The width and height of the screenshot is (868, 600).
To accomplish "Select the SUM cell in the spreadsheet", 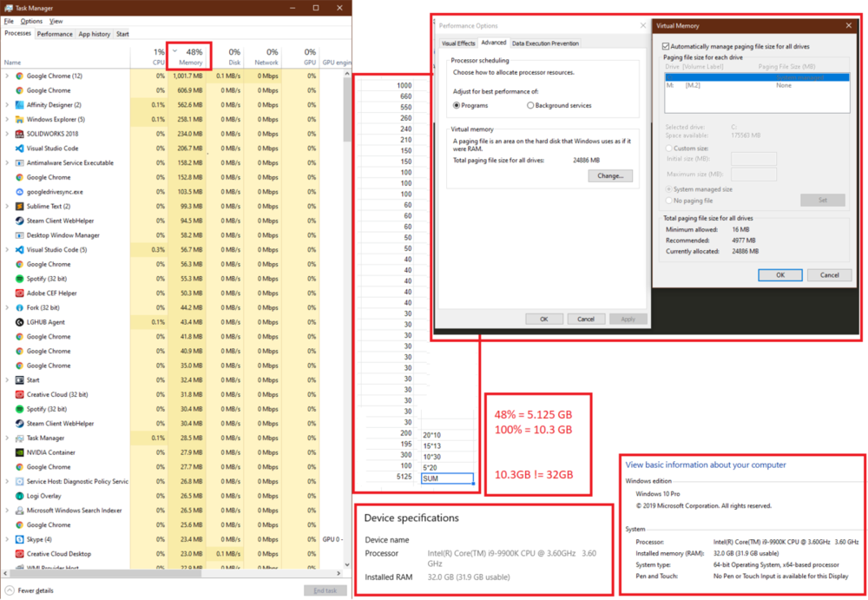I will coord(447,478).
